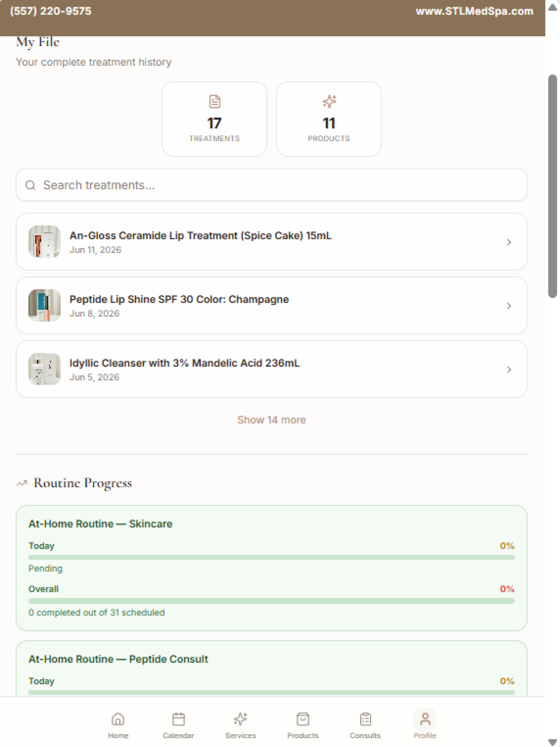Open the www.STLMedSpa.com website link
This screenshot has height=747, width=560.
(474, 11)
